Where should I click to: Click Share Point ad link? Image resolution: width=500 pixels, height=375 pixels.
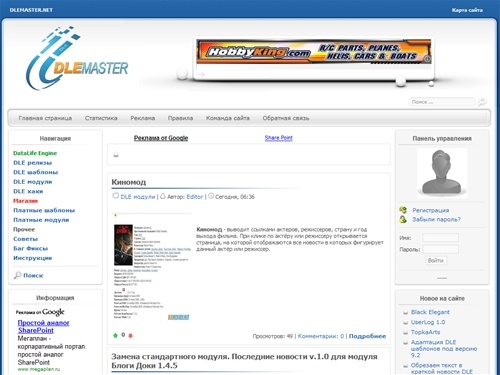point(279,138)
